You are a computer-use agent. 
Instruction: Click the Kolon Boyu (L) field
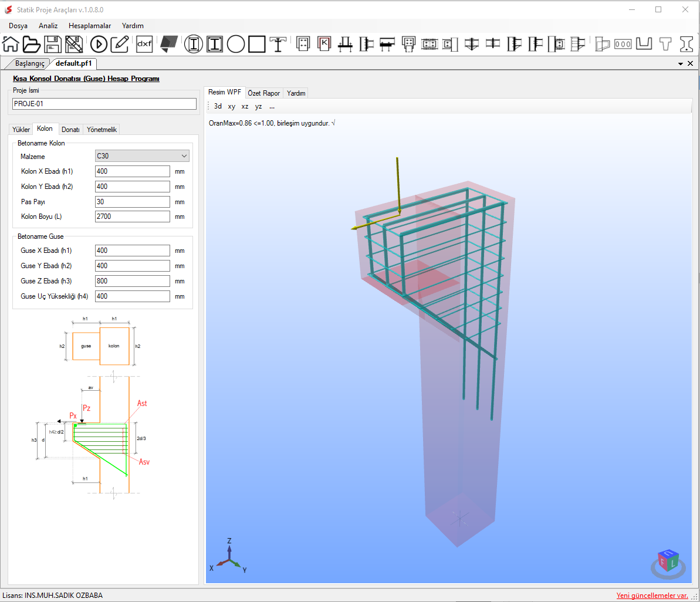(133, 217)
